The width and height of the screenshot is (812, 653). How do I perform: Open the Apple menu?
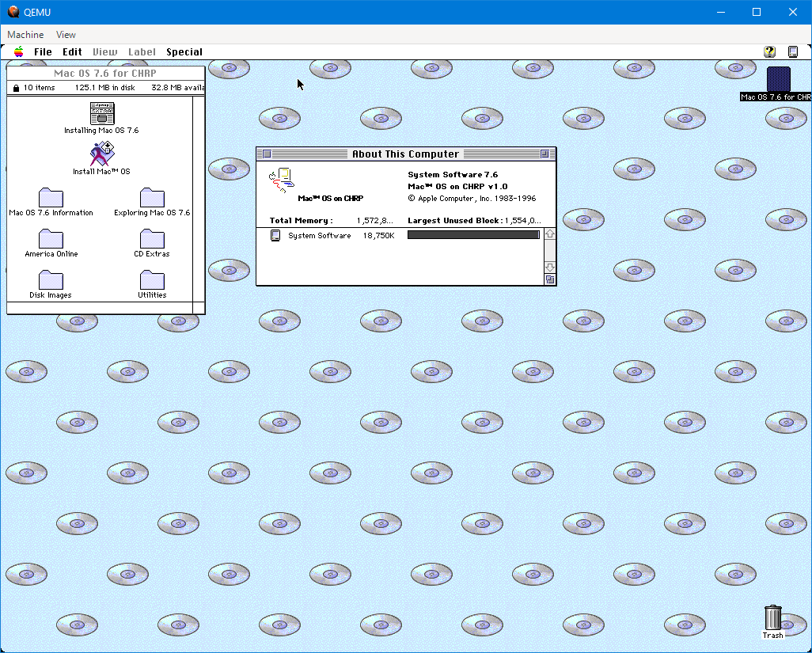pos(18,52)
